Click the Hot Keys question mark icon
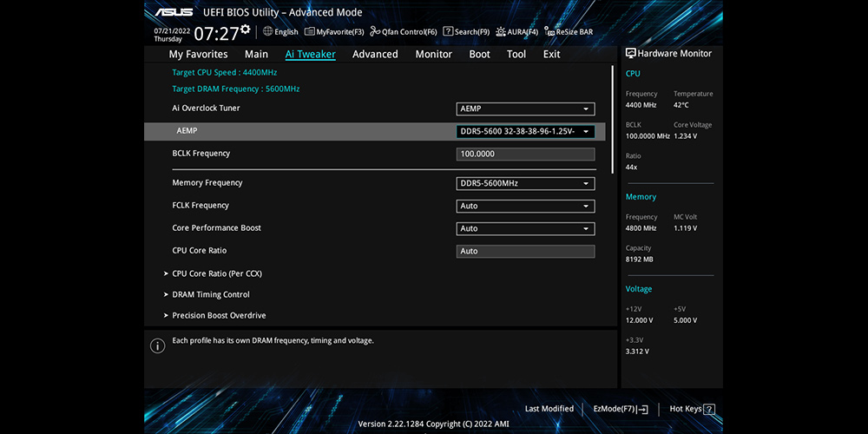Viewport: 868px width, 434px height. pyautogui.click(x=709, y=410)
